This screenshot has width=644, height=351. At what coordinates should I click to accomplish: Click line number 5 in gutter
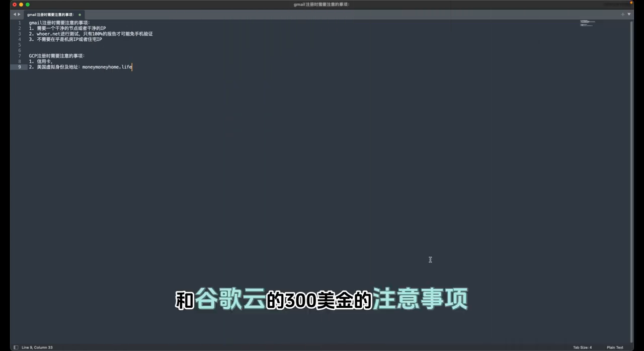pyautogui.click(x=20, y=45)
